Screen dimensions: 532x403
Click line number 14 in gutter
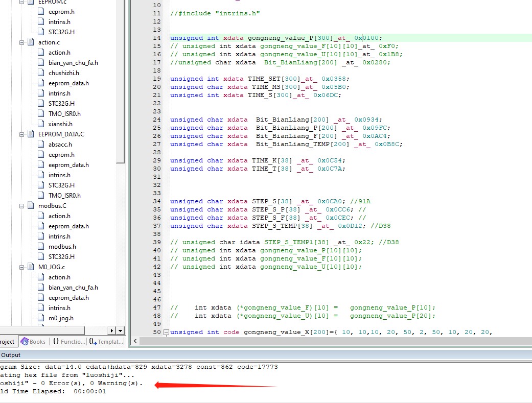pos(157,38)
